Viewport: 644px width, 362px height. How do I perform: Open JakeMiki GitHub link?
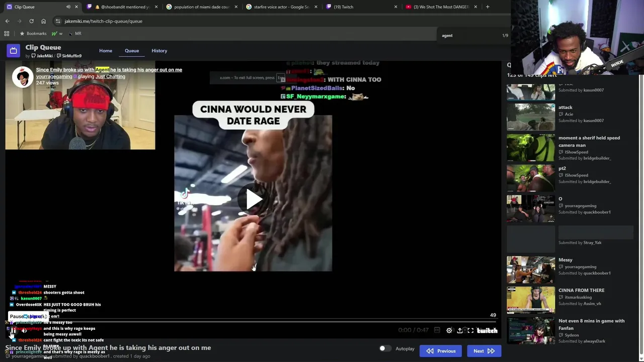[42, 56]
